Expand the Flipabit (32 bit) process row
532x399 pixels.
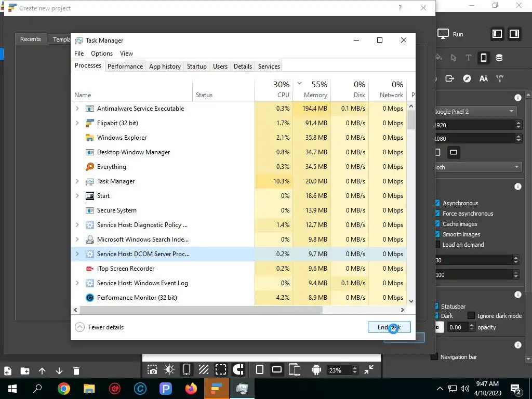click(77, 123)
